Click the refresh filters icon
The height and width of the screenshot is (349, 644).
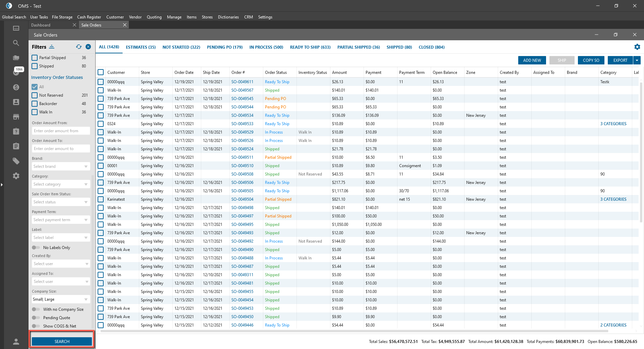[79, 47]
